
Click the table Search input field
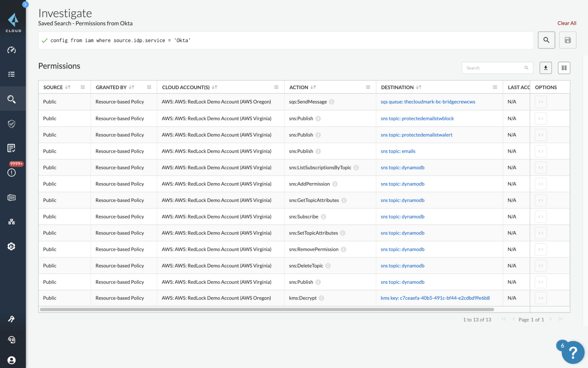(493, 68)
